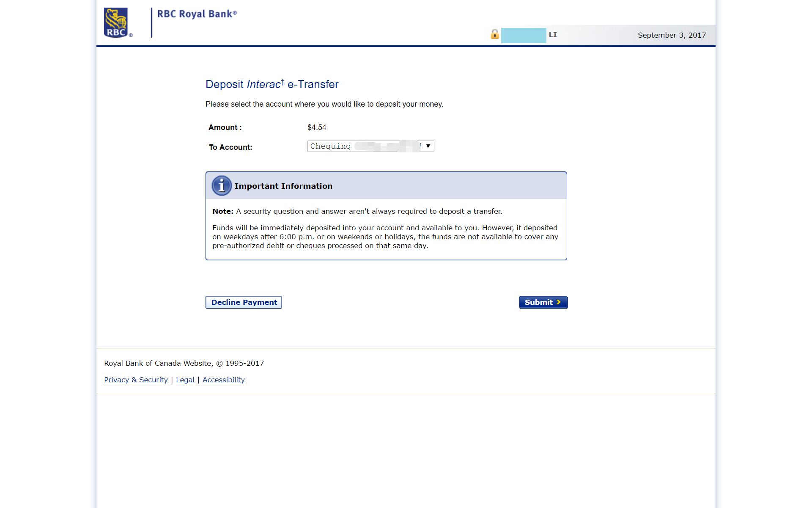Click the Note about security question
Image resolution: width=812 pixels, height=508 pixels.
click(x=357, y=211)
